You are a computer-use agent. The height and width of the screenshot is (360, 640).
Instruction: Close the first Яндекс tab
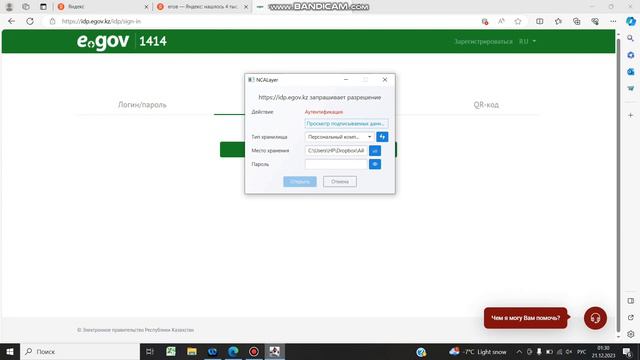pos(146,7)
